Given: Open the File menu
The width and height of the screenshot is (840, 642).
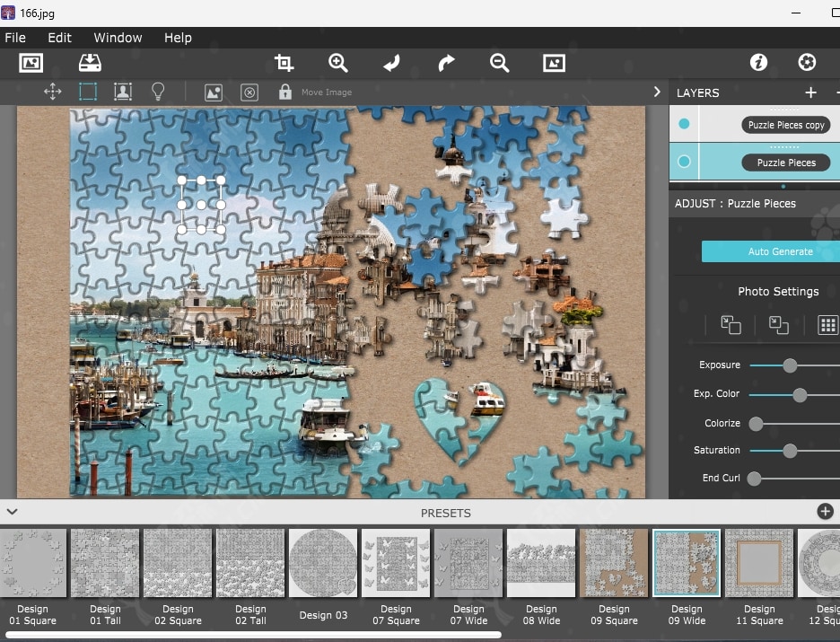Looking at the screenshot, I should click(x=15, y=38).
